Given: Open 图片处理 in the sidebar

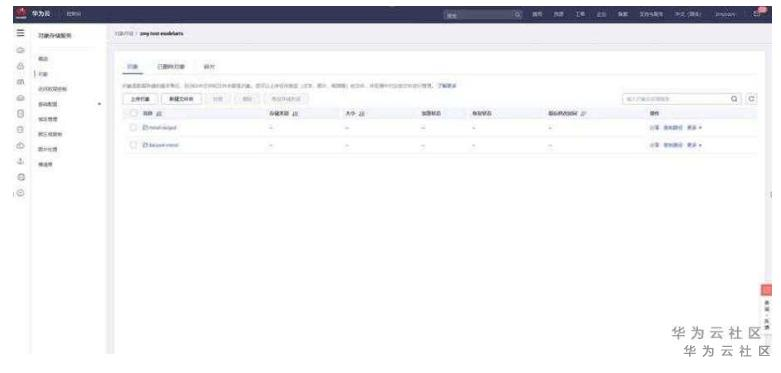Looking at the screenshot, I should [49, 149].
